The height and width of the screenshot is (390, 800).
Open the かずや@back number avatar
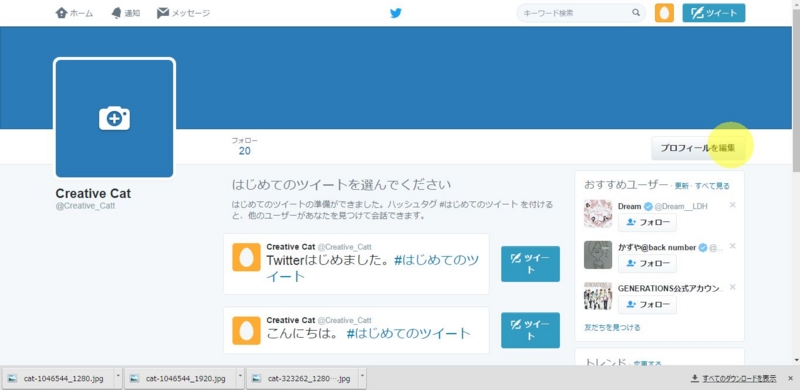coord(598,255)
